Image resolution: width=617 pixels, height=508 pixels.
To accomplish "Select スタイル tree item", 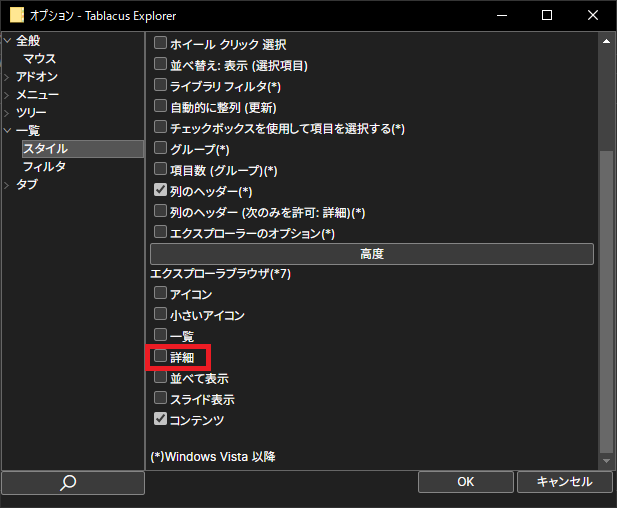I will 83,149.
